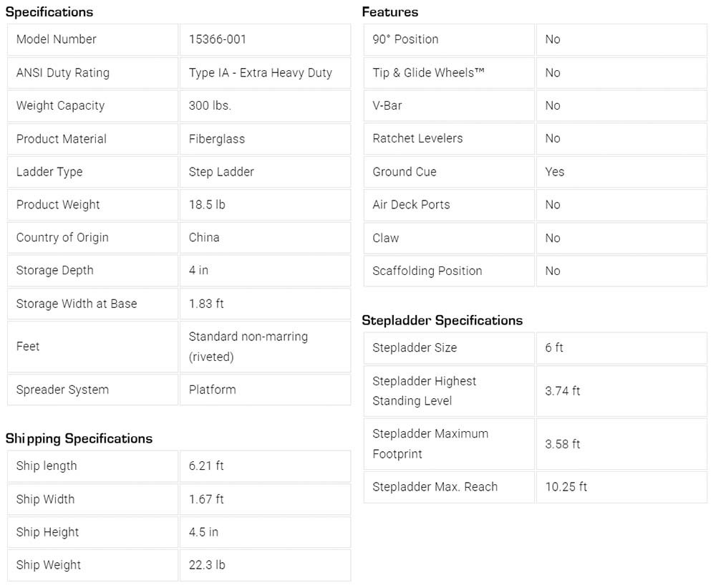The width and height of the screenshot is (716, 588).
Task: Click the Specifications section heading
Action: (x=49, y=11)
